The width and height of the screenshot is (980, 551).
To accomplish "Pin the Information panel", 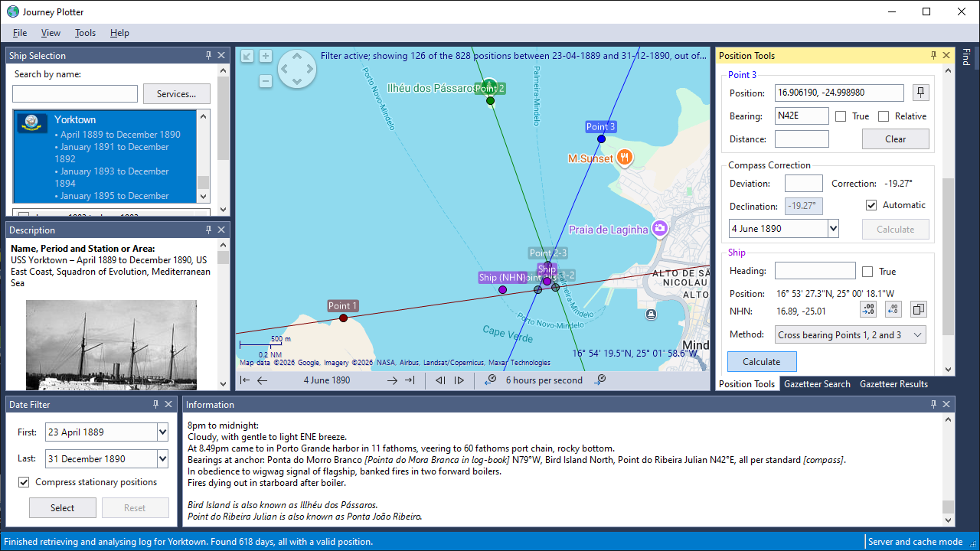I will click(x=934, y=404).
